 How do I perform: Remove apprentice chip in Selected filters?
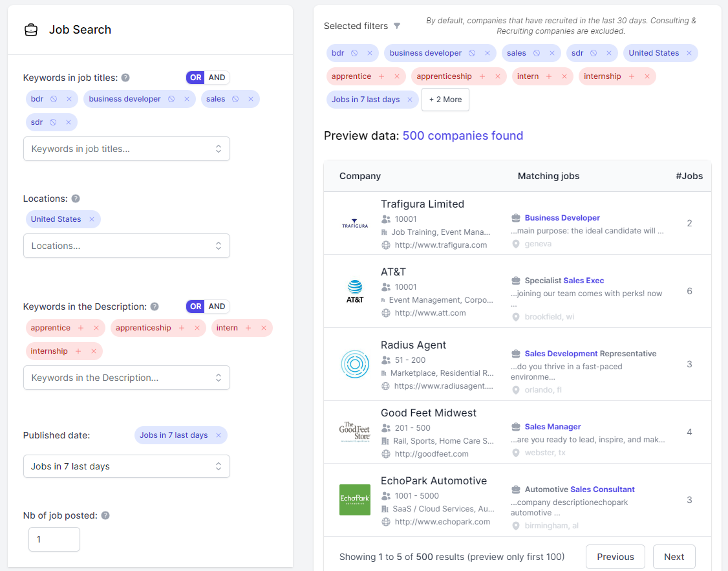[397, 76]
